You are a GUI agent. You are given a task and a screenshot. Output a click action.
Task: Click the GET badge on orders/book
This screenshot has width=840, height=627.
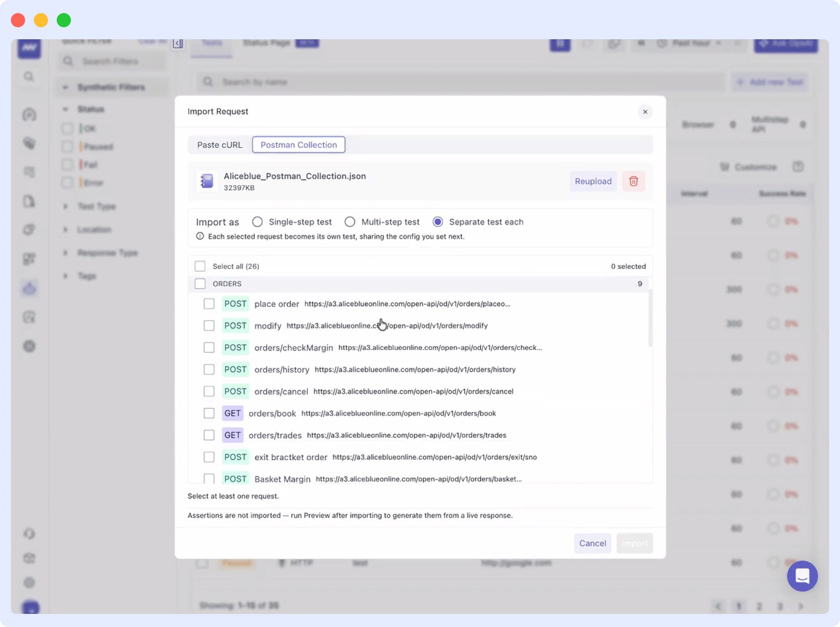[x=232, y=413]
